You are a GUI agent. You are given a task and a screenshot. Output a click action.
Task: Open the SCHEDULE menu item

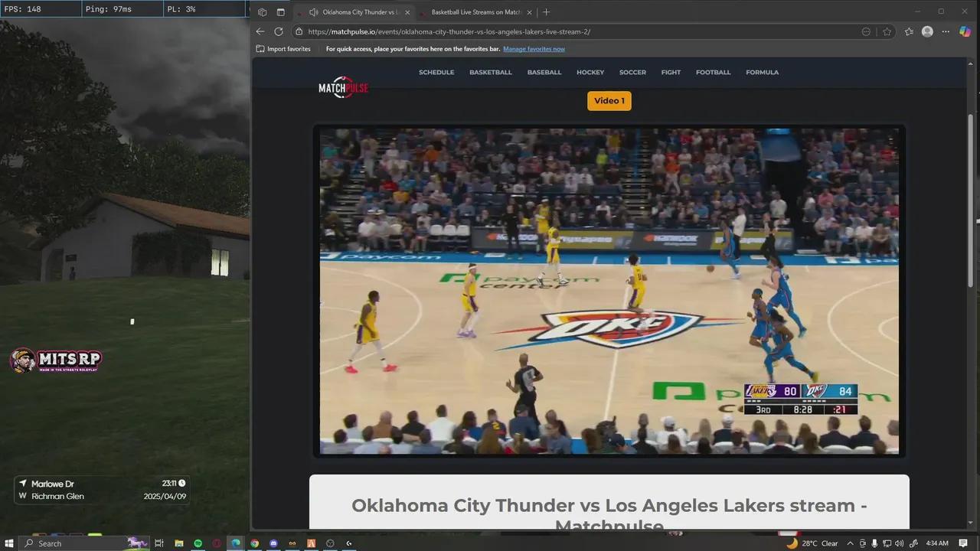click(436, 73)
